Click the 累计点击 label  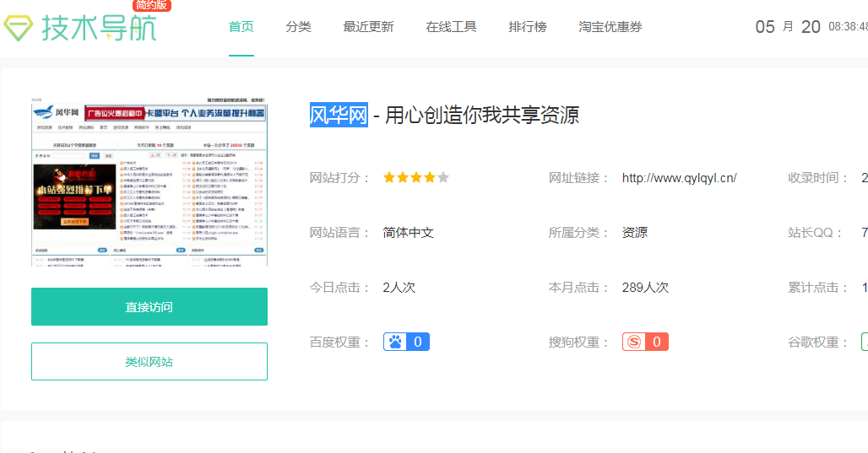(818, 287)
